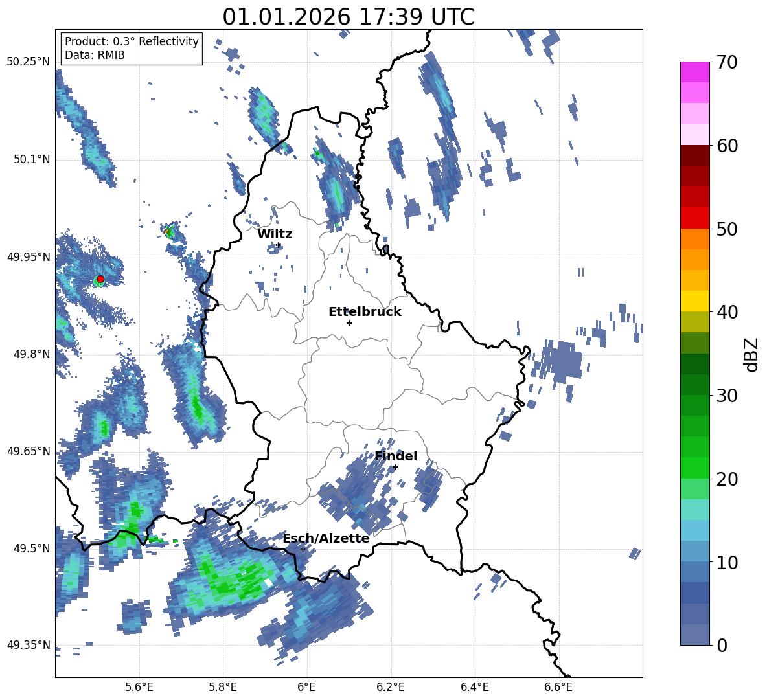The height and width of the screenshot is (700, 767).
Task: Click the Esch/Alzette city label
Action: (326, 539)
